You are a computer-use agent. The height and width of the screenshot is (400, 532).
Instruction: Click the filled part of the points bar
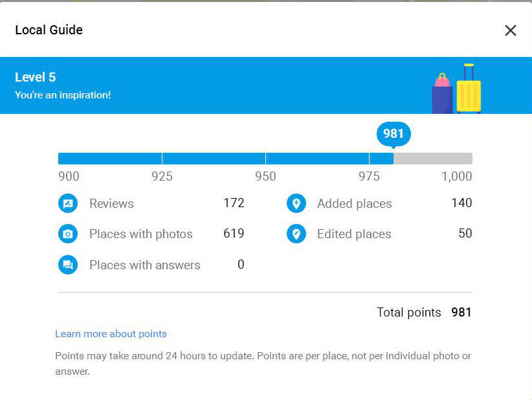pos(226,159)
